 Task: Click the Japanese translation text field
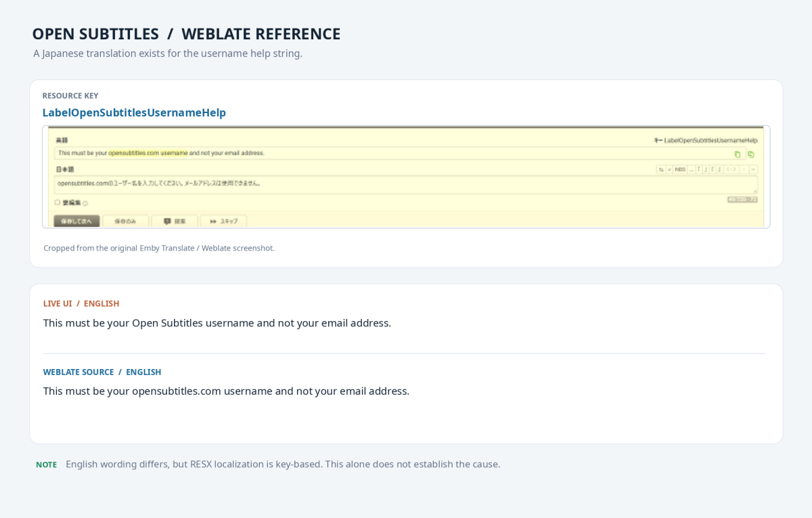pyautogui.click(x=406, y=184)
